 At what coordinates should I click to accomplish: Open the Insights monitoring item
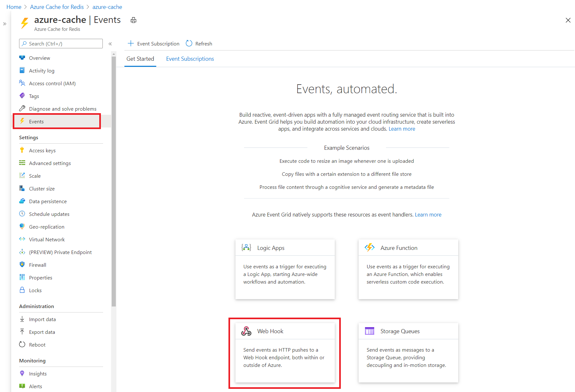38,373
